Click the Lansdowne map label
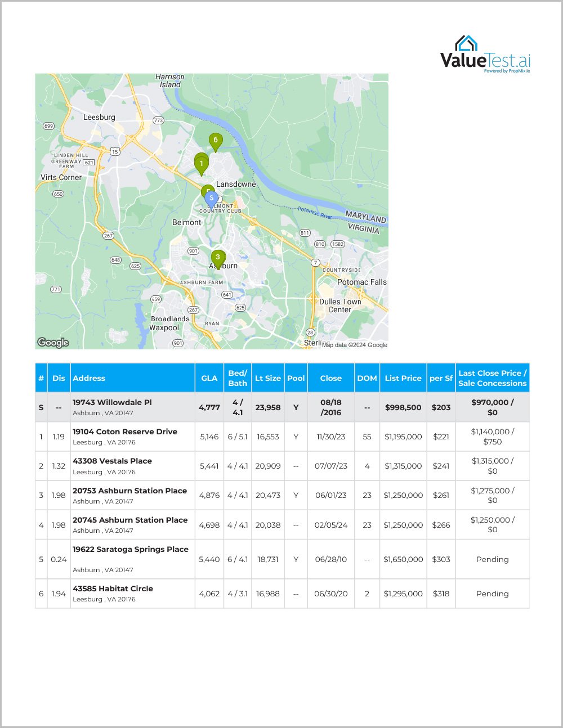563x728 pixels. (236, 184)
